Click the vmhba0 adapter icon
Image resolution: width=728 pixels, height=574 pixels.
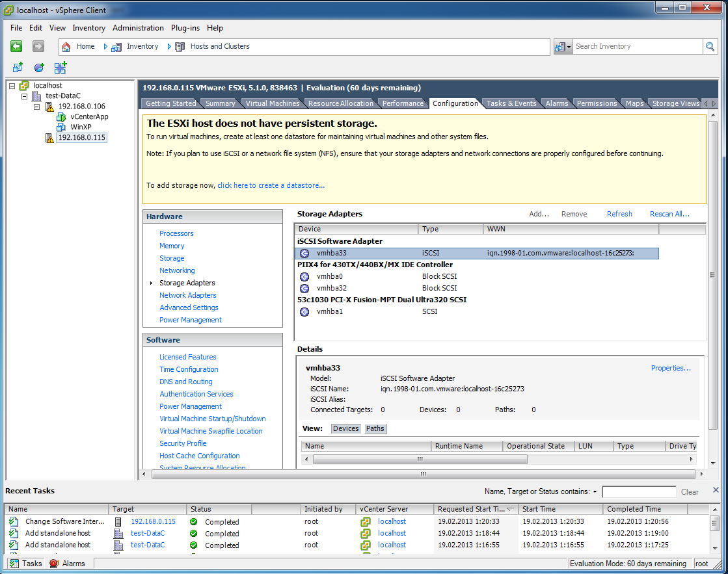304,276
